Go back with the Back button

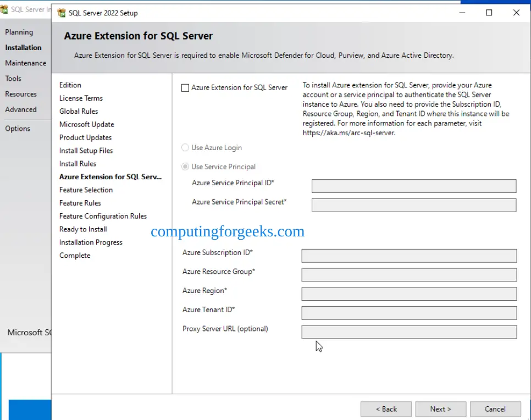point(386,409)
